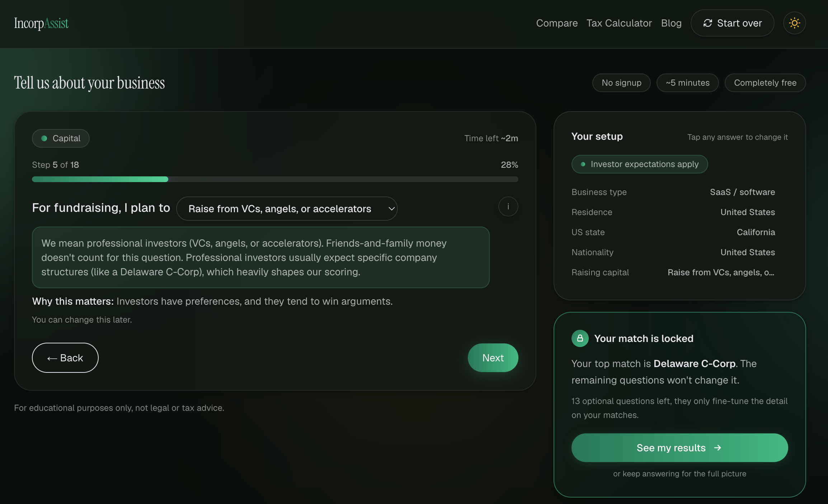The width and height of the screenshot is (828, 504).
Task: Click the Completely free pill
Action: 765,83
